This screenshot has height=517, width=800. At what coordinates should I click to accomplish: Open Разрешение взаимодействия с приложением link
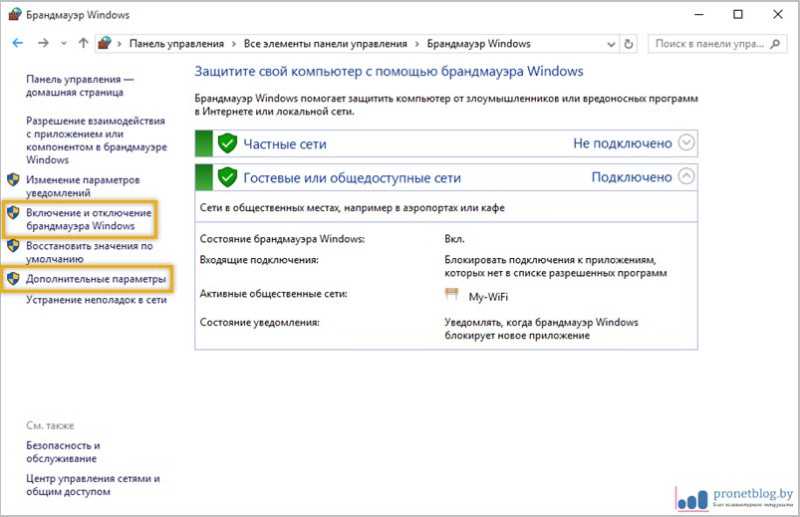(96, 140)
